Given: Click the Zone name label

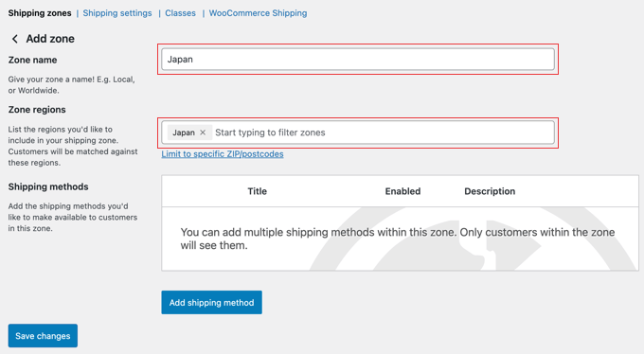Looking at the screenshot, I should pyautogui.click(x=32, y=60).
